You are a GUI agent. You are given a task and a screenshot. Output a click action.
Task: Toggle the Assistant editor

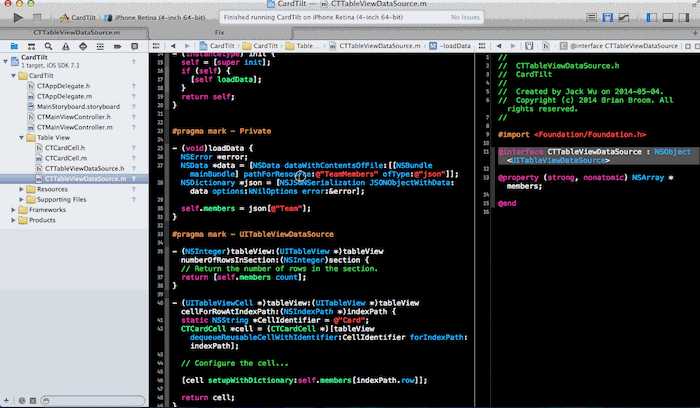608,17
